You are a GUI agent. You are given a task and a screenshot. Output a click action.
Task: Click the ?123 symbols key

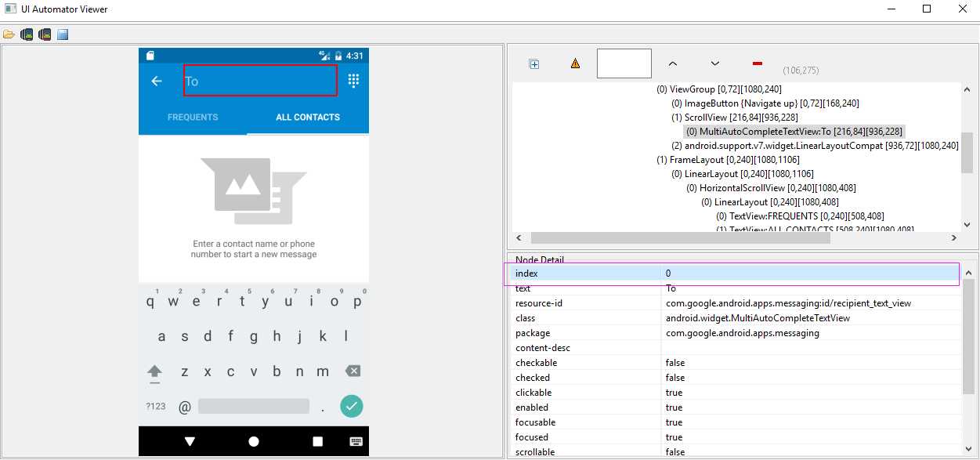(x=156, y=406)
